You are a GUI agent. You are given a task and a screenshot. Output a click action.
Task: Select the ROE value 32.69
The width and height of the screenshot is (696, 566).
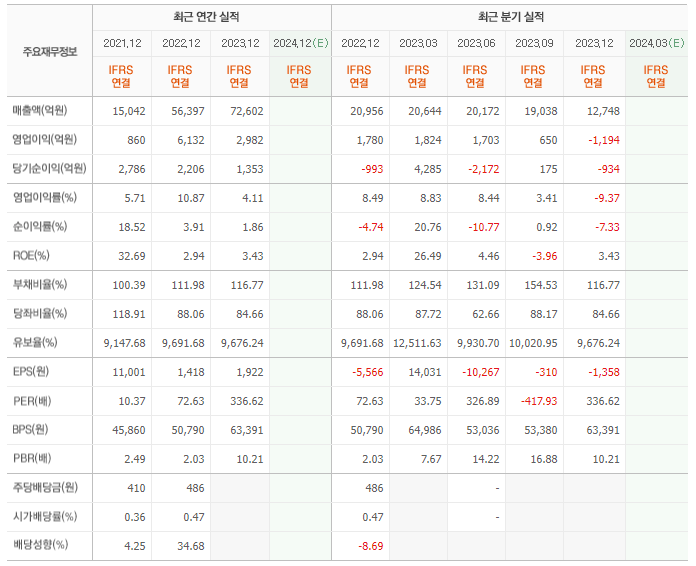(132, 256)
